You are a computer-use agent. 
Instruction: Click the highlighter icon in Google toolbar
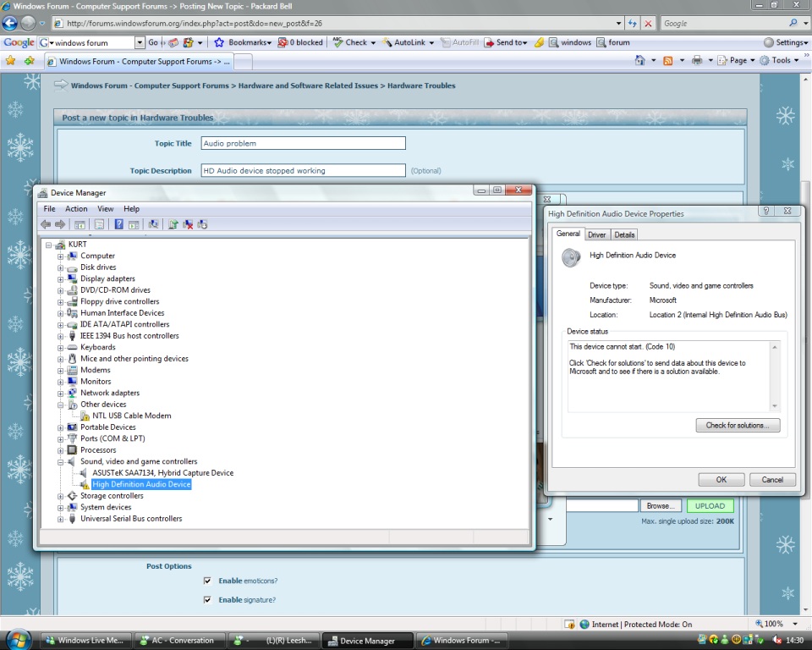(x=539, y=42)
